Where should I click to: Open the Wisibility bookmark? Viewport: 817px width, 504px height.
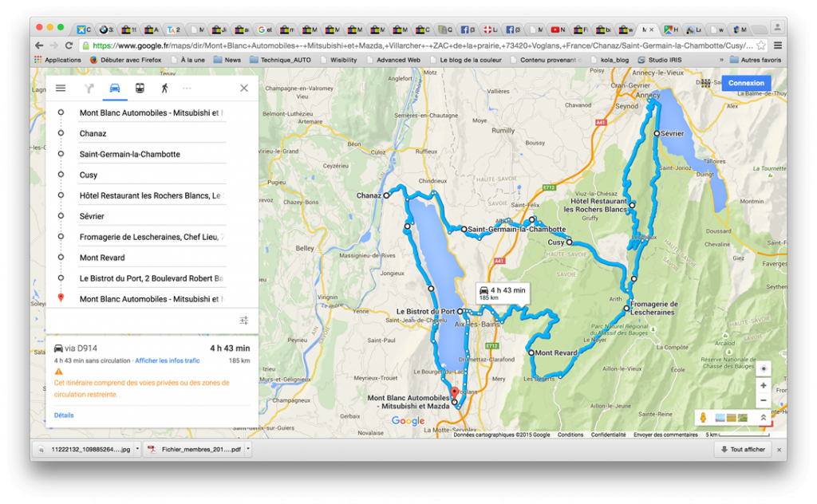point(338,60)
